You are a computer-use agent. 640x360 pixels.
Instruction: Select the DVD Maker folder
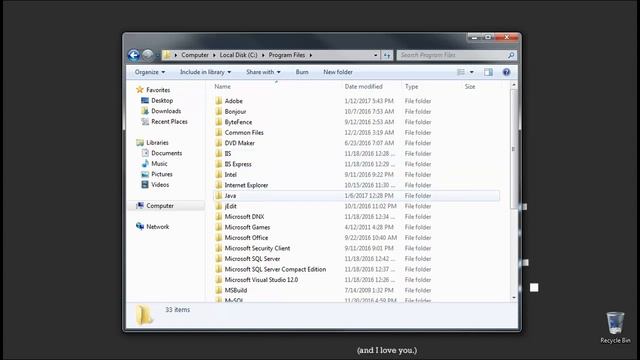[240, 143]
